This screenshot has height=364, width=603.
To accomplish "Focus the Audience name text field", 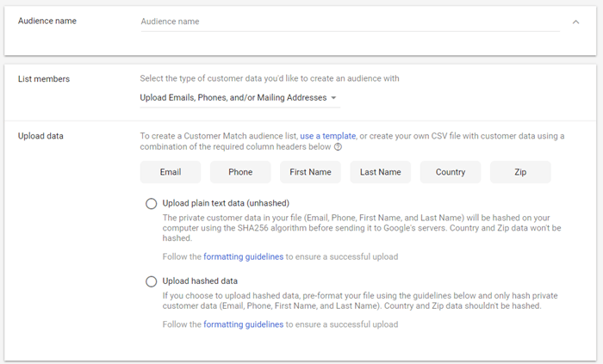I will pos(349,22).
